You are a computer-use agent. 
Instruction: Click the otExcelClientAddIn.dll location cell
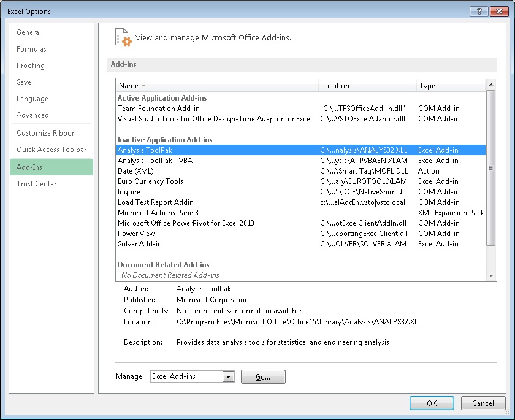point(363,223)
